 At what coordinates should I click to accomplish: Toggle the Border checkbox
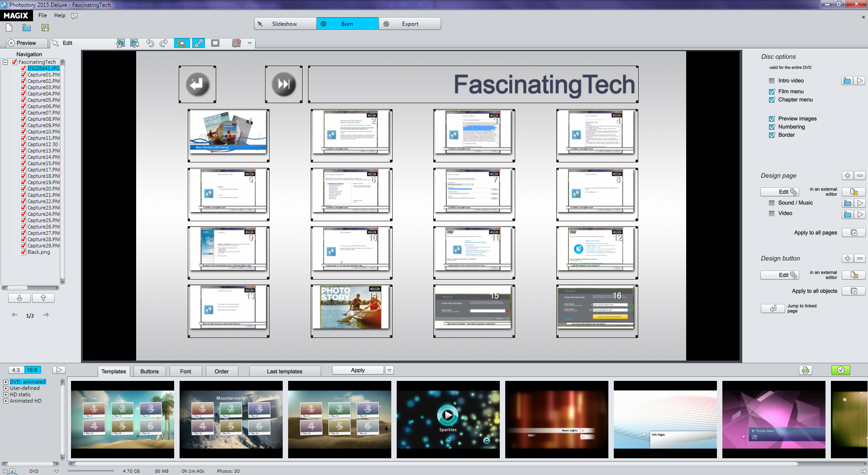(x=772, y=135)
